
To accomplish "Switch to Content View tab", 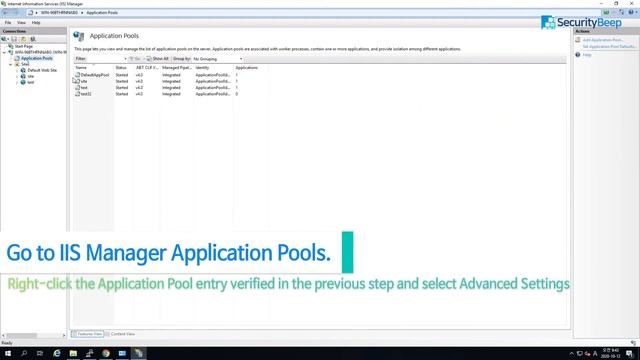I will [120, 334].
